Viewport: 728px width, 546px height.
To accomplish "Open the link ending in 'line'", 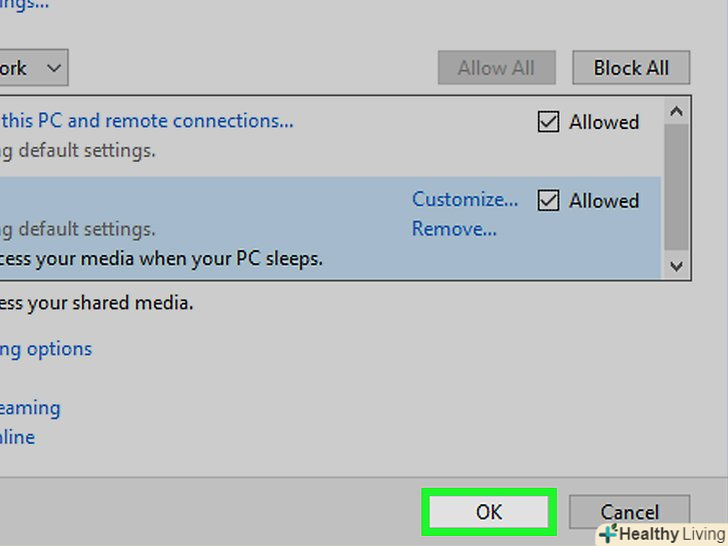I will coord(17,437).
